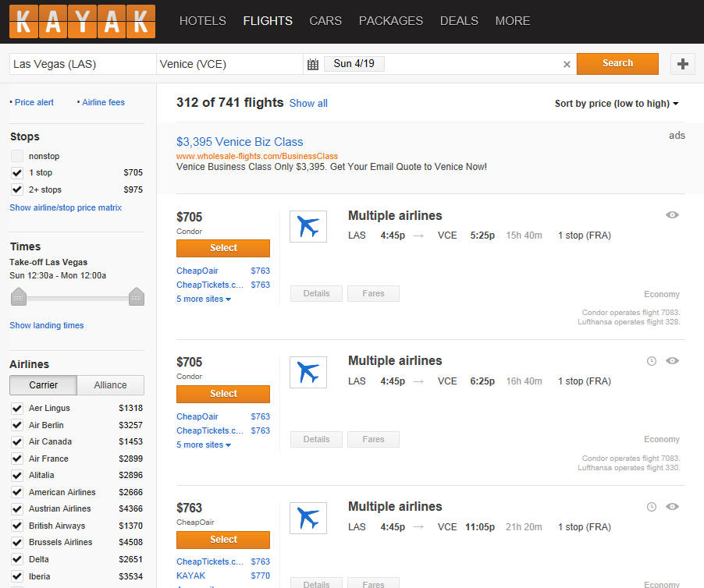Click airplane icon of 11:05p arrival flight
The height and width of the screenshot is (588, 704).
pyautogui.click(x=308, y=518)
